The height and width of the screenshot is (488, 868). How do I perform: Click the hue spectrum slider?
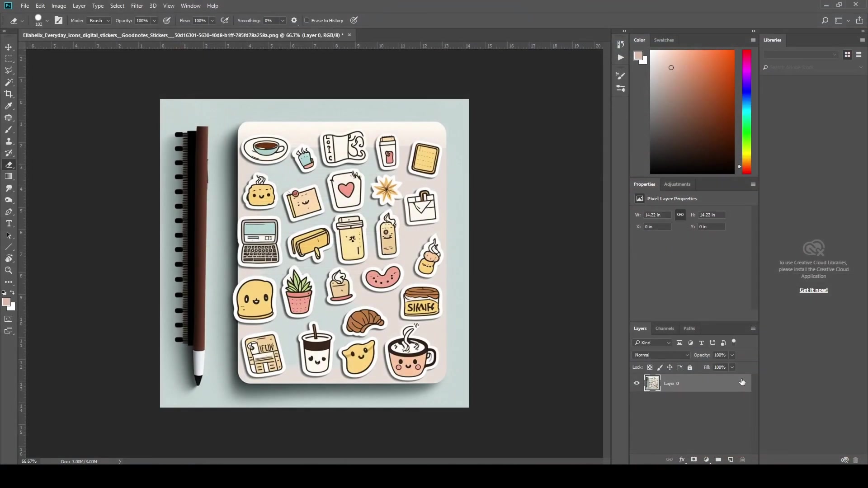click(x=746, y=112)
